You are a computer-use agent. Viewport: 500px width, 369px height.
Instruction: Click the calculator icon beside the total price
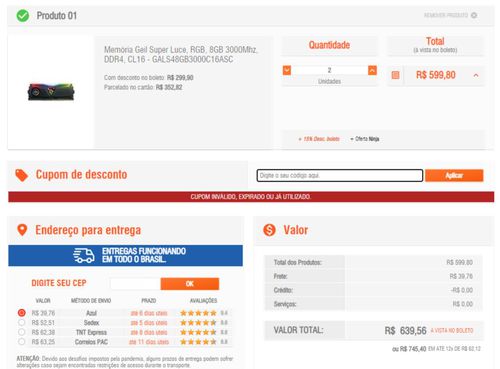pyautogui.click(x=395, y=75)
